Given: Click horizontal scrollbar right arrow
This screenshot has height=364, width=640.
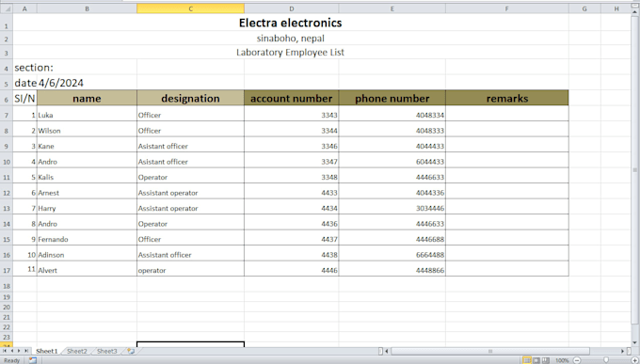Looking at the screenshot, I should 622,351.
